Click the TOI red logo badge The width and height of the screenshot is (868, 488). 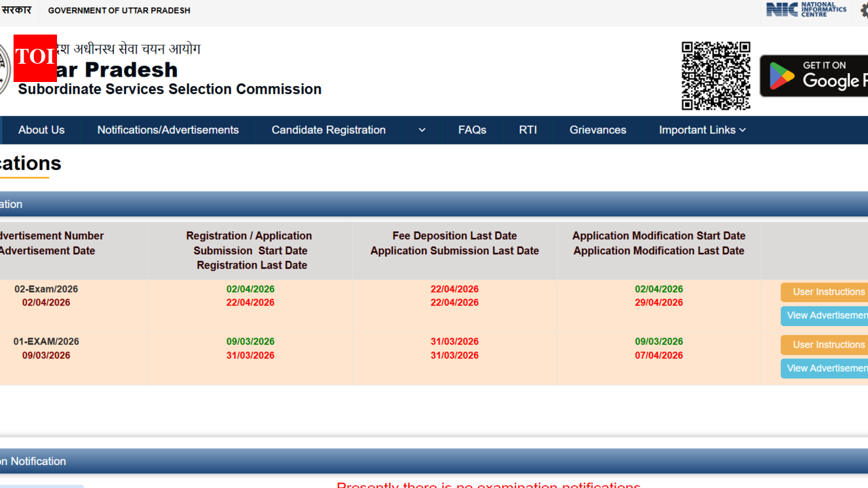(35, 58)
